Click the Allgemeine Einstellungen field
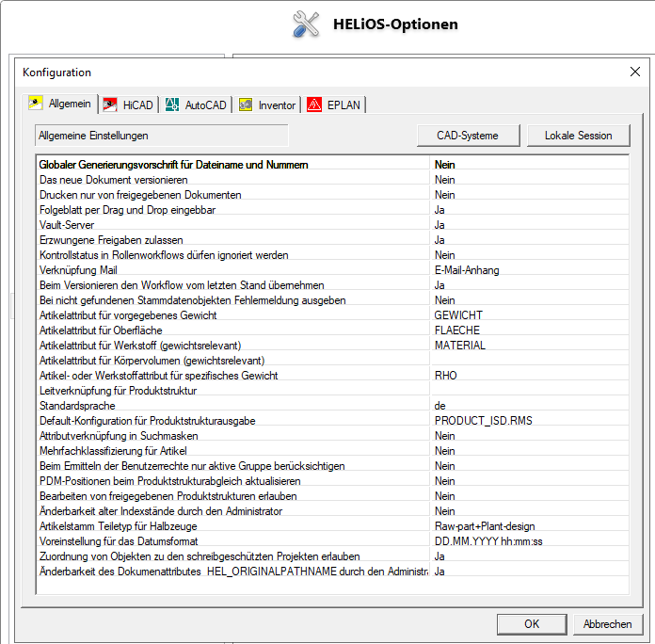The width and height of the screenshot is (655, 644). [x=162, y=136]
